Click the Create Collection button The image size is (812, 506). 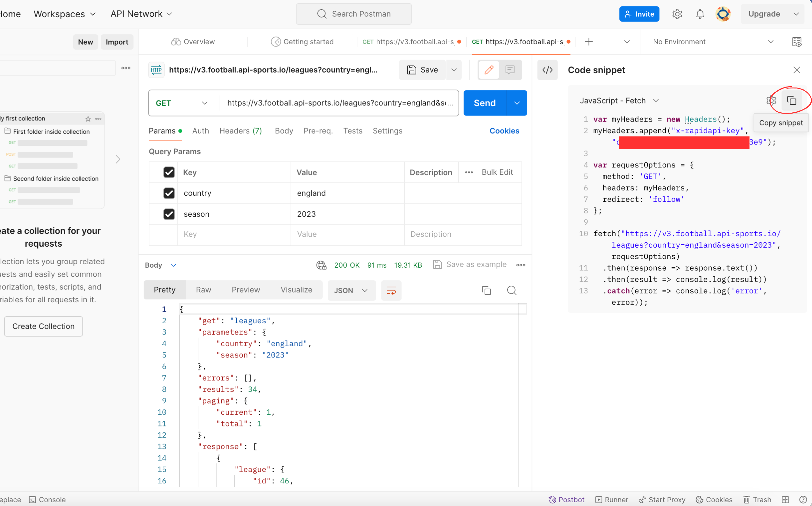coord(44,326)
